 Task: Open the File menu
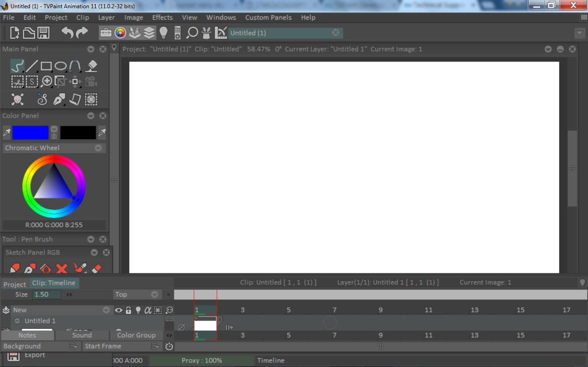tap(9, 17)
